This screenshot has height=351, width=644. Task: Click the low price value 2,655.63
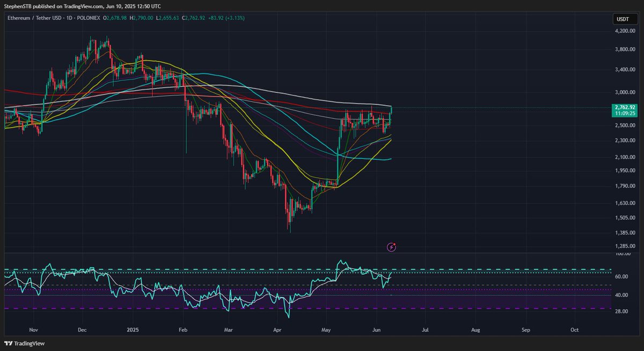tap(170, 18)
